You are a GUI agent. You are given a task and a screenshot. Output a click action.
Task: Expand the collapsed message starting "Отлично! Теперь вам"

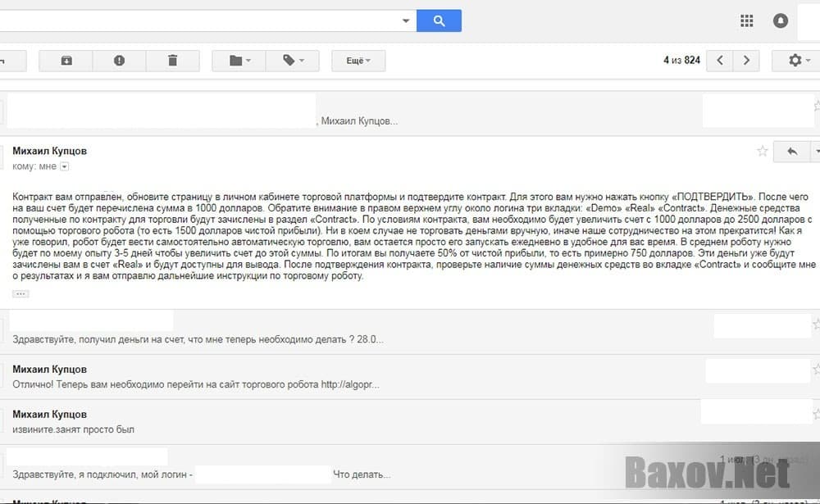point(197,384)
